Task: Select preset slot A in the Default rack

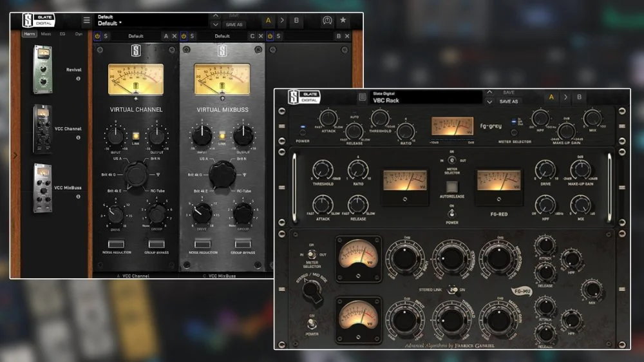Action: [268, 20]
